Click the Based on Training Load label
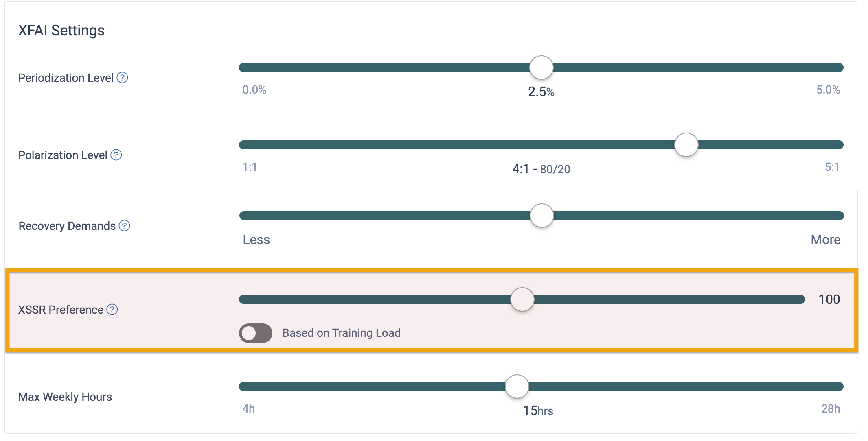Image resolution: width=868 pixels, height=441 pixels. (341, 333)
